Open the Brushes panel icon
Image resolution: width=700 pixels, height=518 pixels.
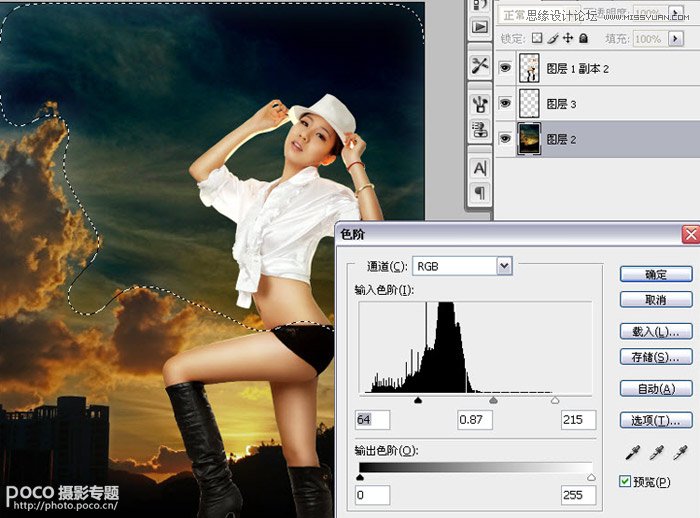coord(480,104)
